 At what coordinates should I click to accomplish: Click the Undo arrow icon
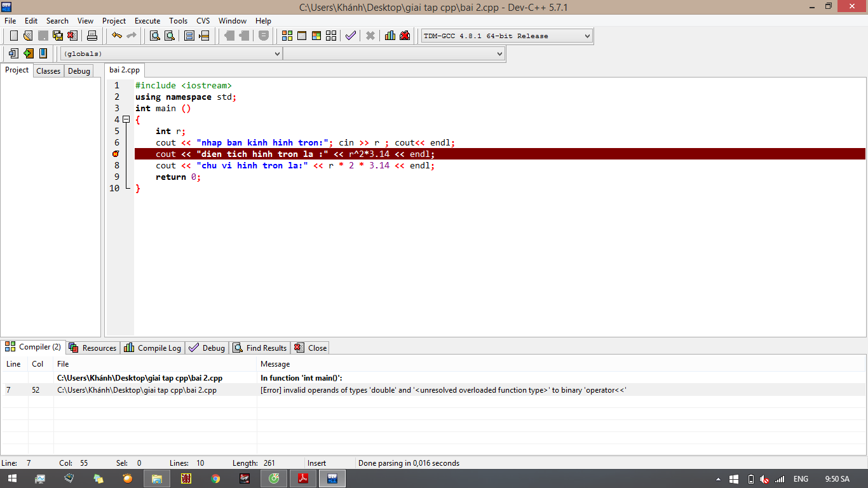(x=117, y=36)
